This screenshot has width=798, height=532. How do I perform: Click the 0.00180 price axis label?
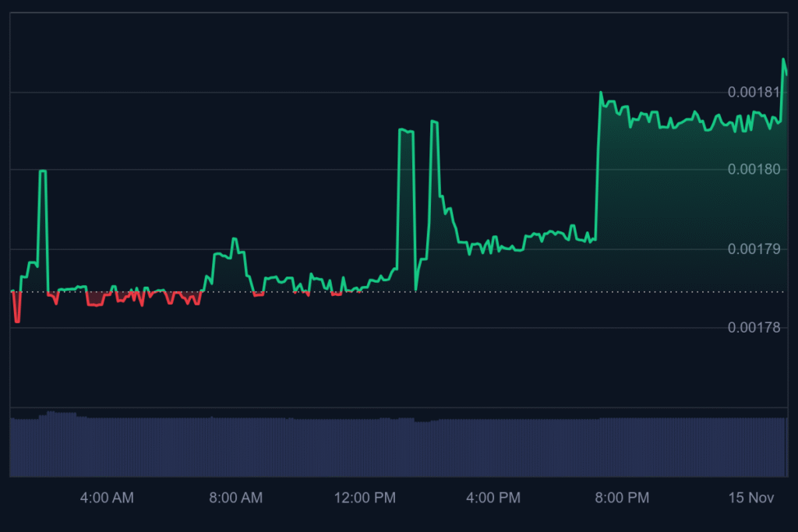tap(753, 171)
